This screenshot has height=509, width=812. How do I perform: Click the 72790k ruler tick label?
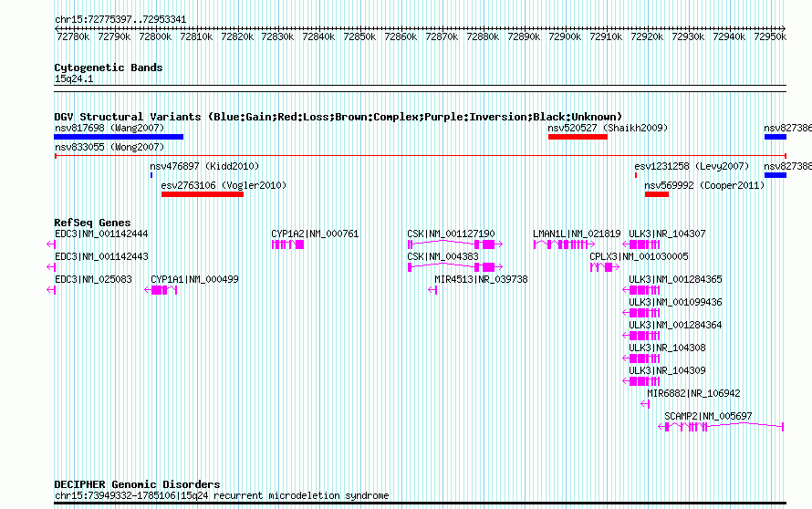pyautogui.click(x=114, y=36)
